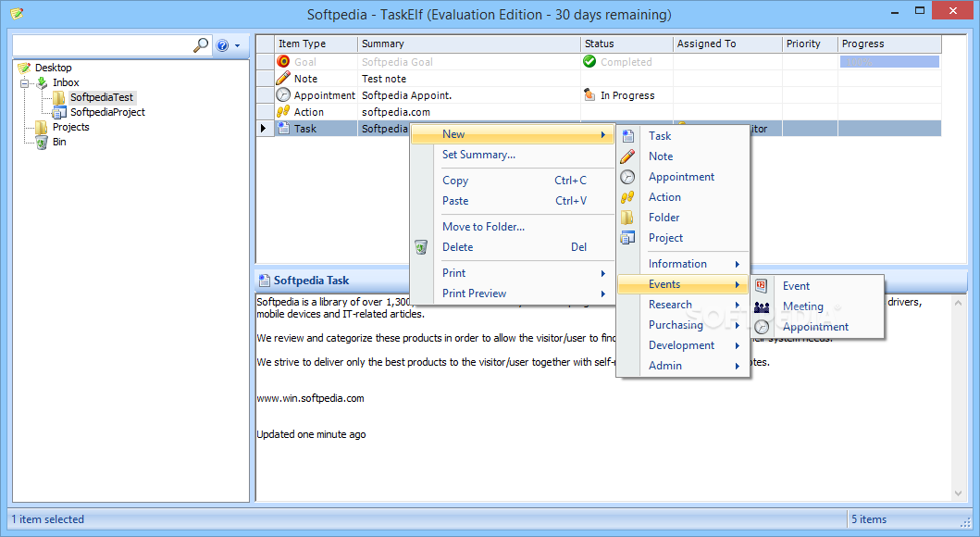Click the Task row selector arrow
Screen dimensions: 980x537
click(x=264, y=128)
